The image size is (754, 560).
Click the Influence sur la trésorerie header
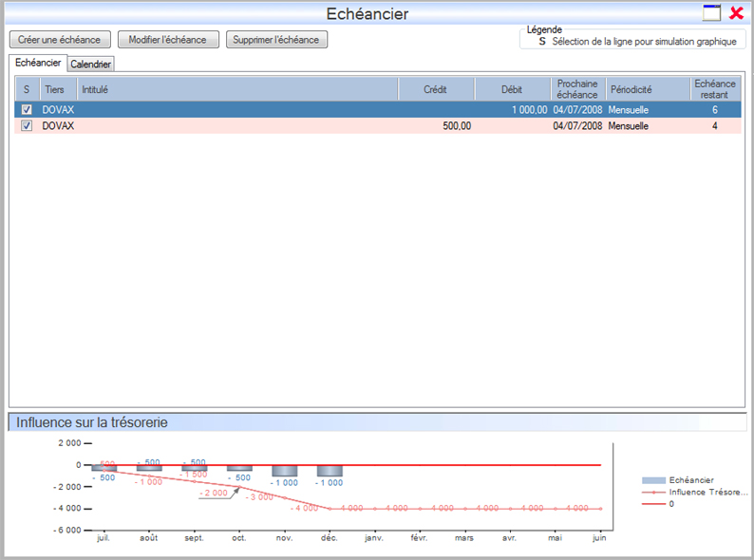(378, 422)
